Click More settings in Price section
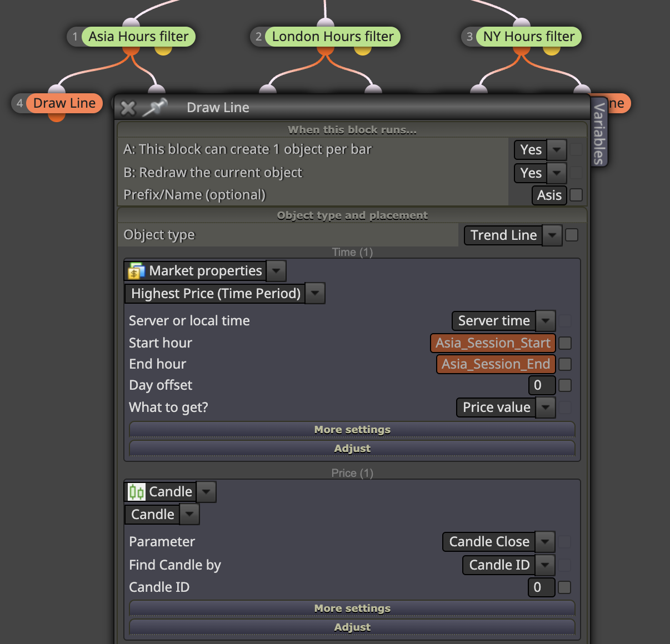The image size is (670, 644). coord(352,608)
